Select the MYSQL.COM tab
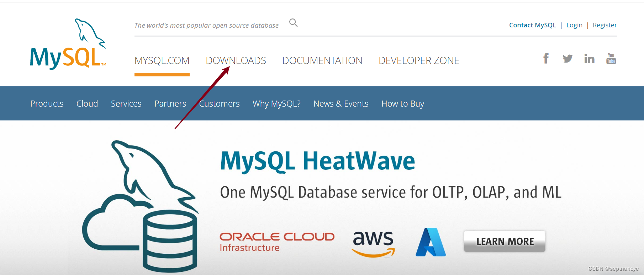This screenshot has width=644, height=275. pyautogui.click(x=162, y=60)
